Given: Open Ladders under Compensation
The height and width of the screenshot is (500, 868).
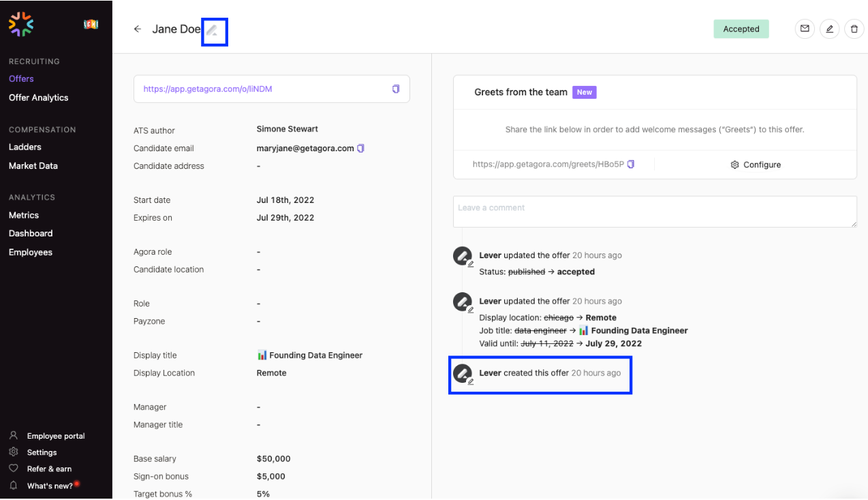Looking at the screenshot, I should pos(25,146).
